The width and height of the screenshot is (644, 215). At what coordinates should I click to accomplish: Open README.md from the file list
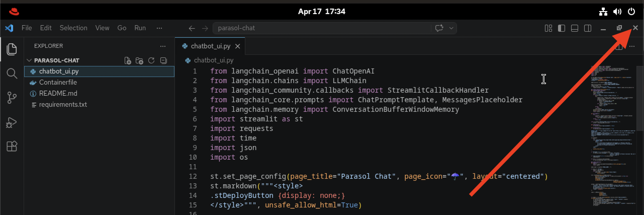[x=58, y=93]
